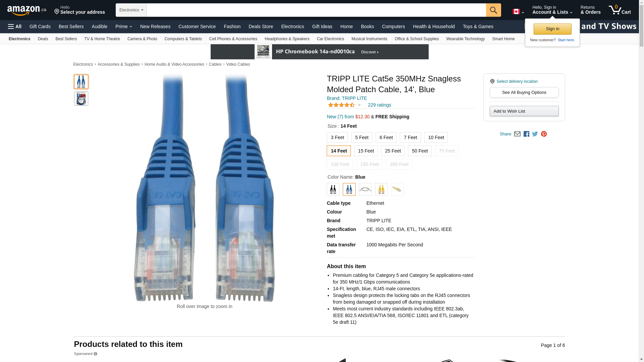Screen dimensions: 644x362
Task: Open the Deals Store nav item
Action: click(x=261, y=26)
